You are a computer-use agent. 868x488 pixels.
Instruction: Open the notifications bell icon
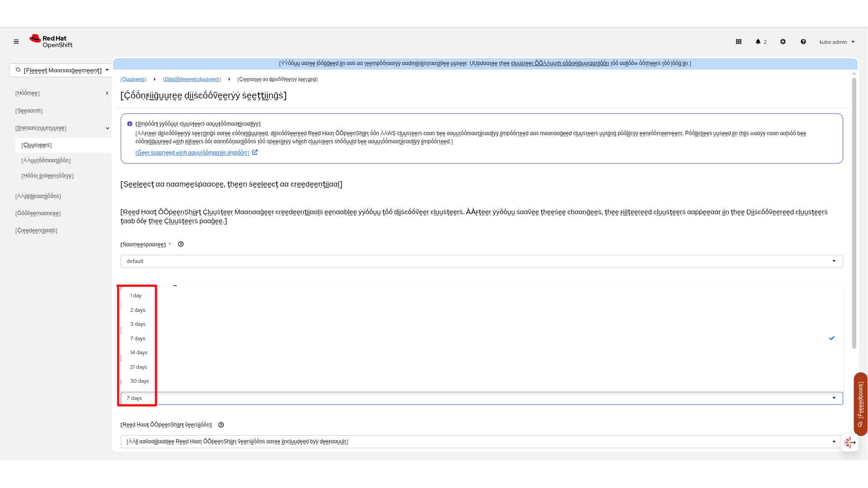point(759,42)
